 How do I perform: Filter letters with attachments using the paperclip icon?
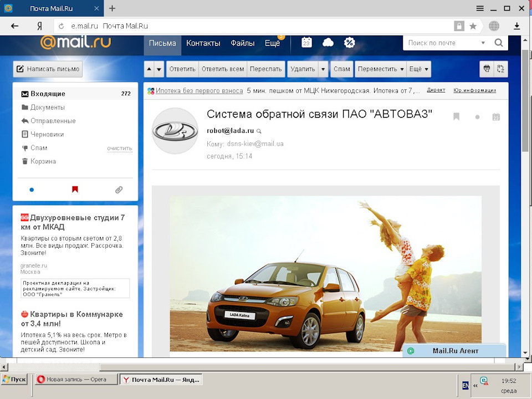coord(119,190)
